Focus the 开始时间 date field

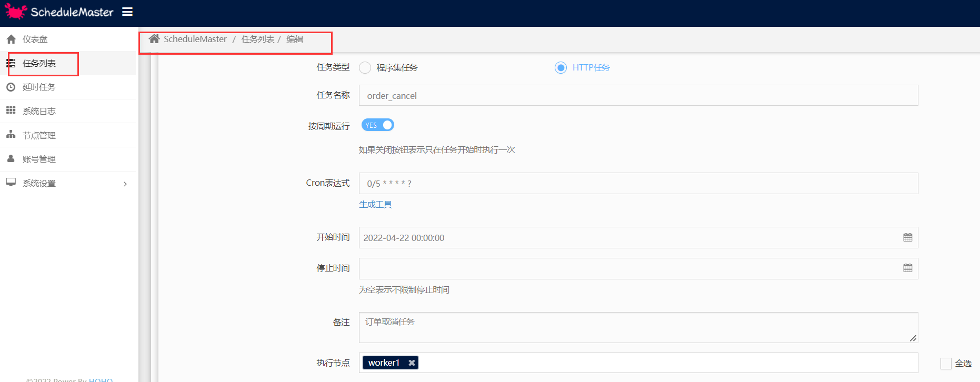(638, 237)
